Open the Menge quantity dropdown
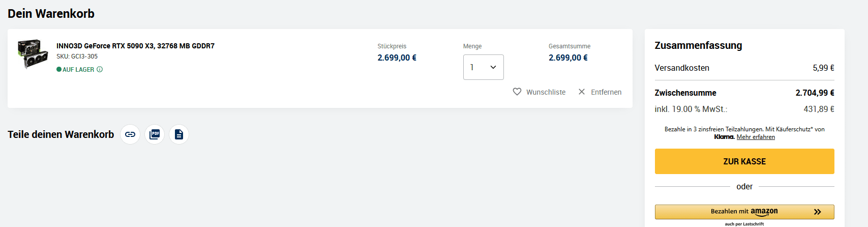Viewport: 868px width, 227px height. point(483,67)
